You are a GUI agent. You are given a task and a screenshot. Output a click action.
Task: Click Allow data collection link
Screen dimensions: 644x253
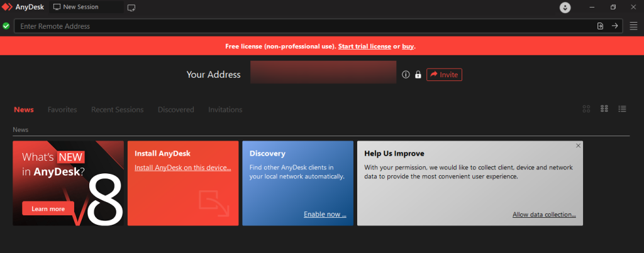pyautogui.click(x=544, y=215)
